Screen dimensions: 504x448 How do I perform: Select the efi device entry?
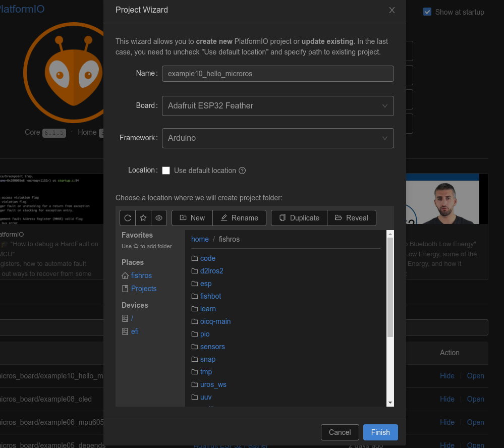135,331
